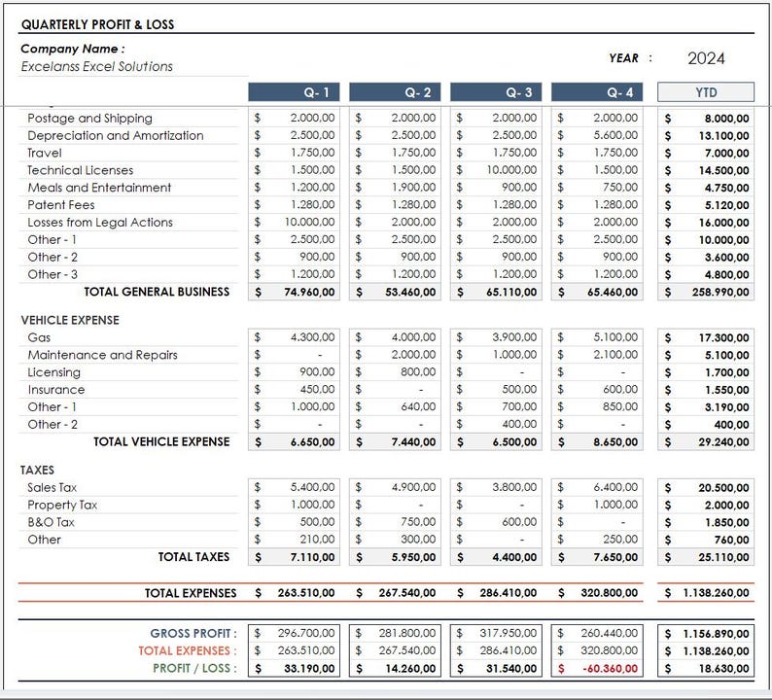Click the red Q-4 loss -60.360,00
772x700 pixels.
tap(610, 669)
